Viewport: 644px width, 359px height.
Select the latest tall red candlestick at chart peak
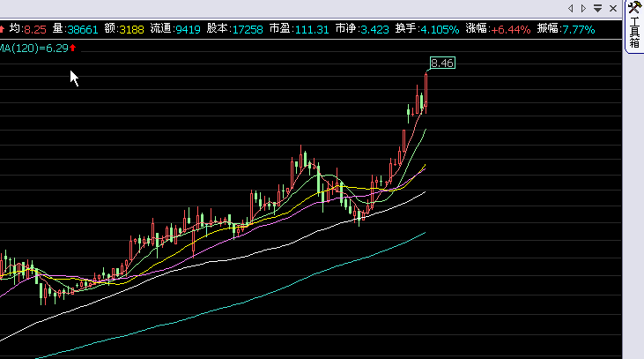tap(426, 93)
